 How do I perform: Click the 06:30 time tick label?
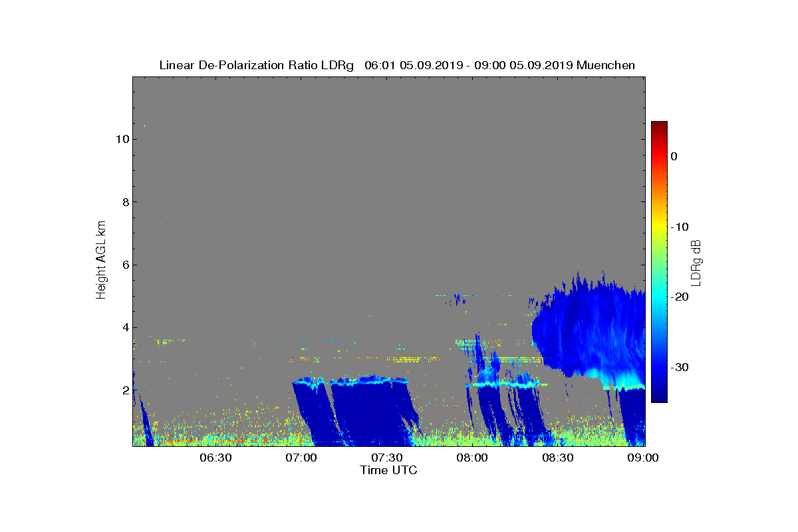click(215, 458)
